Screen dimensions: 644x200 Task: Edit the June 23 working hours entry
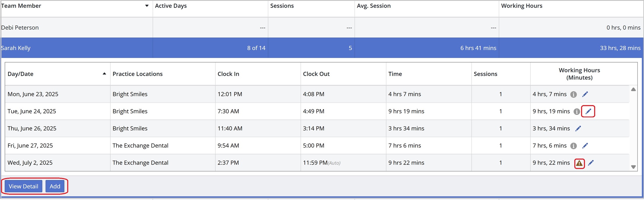point(585,94)
